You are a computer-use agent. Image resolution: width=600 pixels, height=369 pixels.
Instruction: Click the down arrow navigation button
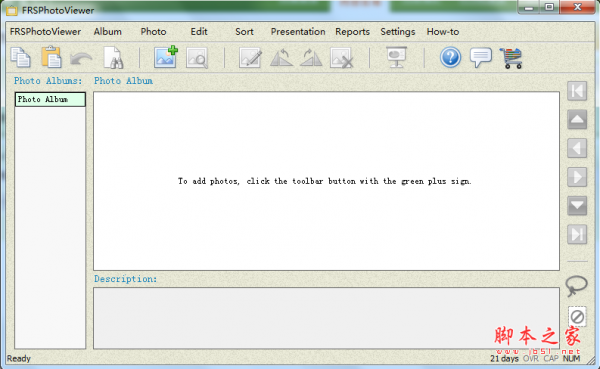577,206
